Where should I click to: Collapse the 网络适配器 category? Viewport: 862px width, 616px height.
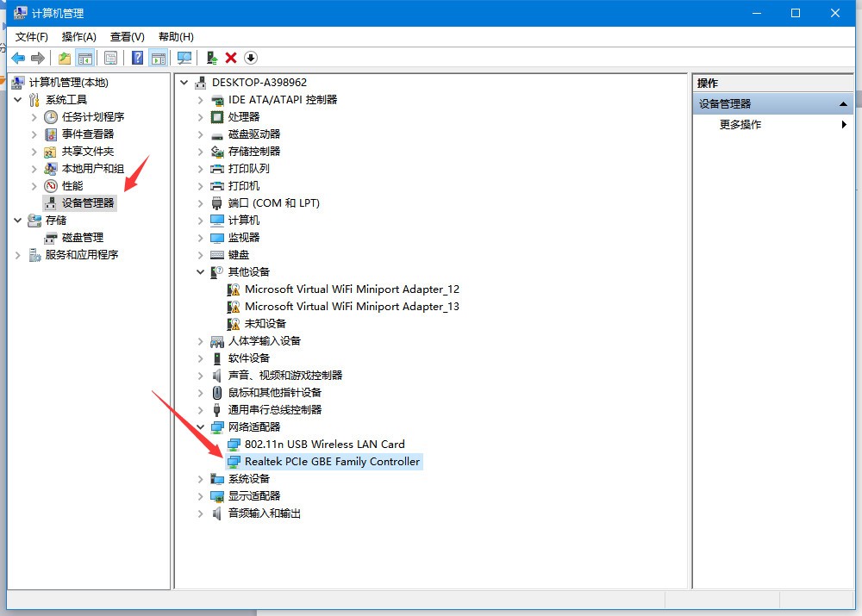coord(200,427)
